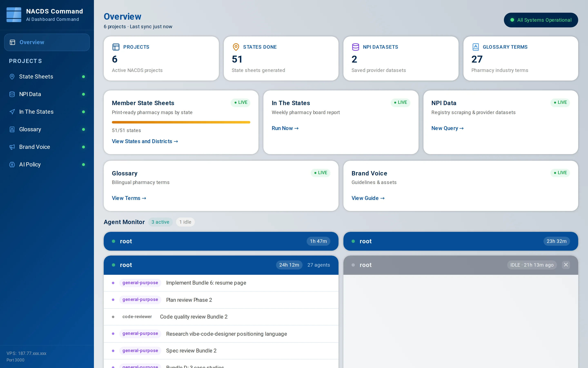Viewport: 588px width, 368px height.
Task: Click VPS address text in sidebar footer
Action: point(26,353)
